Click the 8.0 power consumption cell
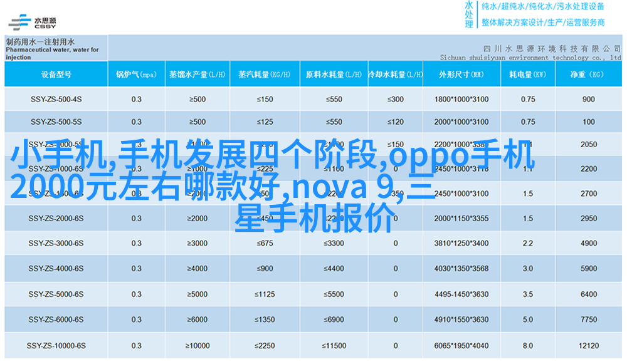This screenshot has height=364, width=627. coord(528,346)
